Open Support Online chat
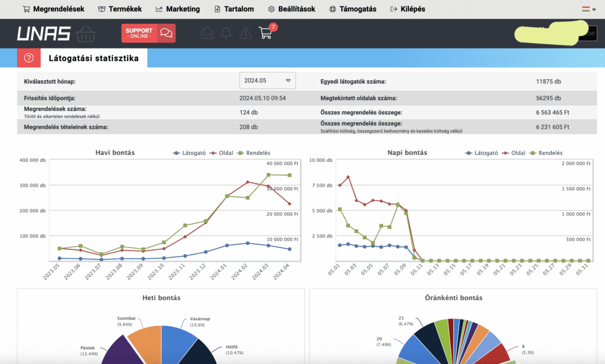Screen dimensions: 605x364 148,33
